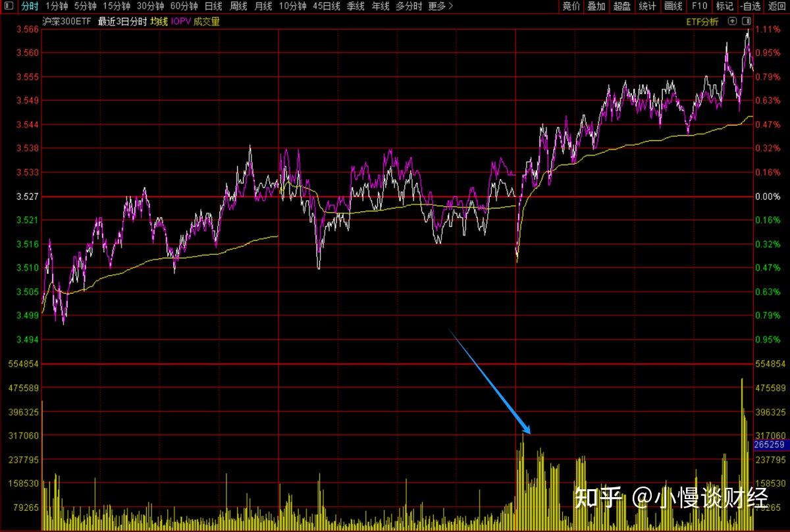Open the 最近3日分时 range selector
The image size is (790, 532).
coord(122,22)
